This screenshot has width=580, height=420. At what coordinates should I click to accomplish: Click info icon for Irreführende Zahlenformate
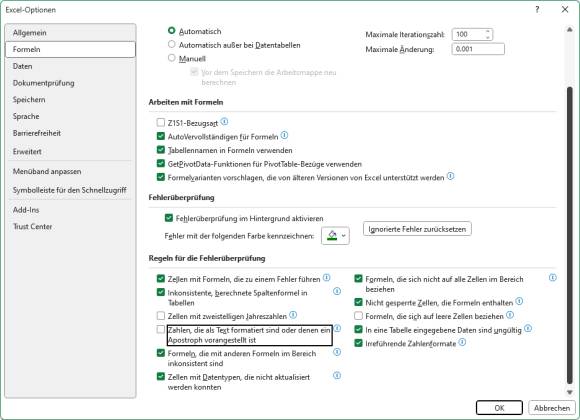[462, 342]
